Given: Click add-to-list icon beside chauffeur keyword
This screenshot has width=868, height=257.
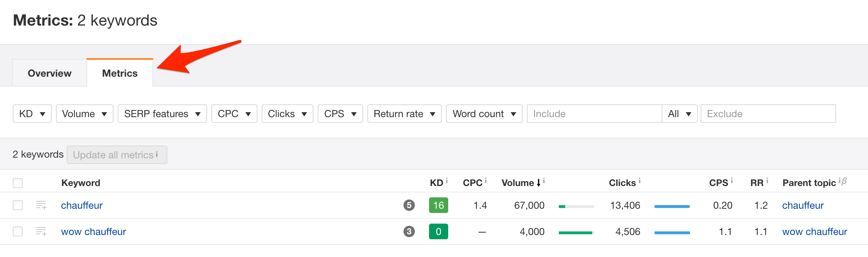Looking at the screenshot, I should (x=41, y=205).
